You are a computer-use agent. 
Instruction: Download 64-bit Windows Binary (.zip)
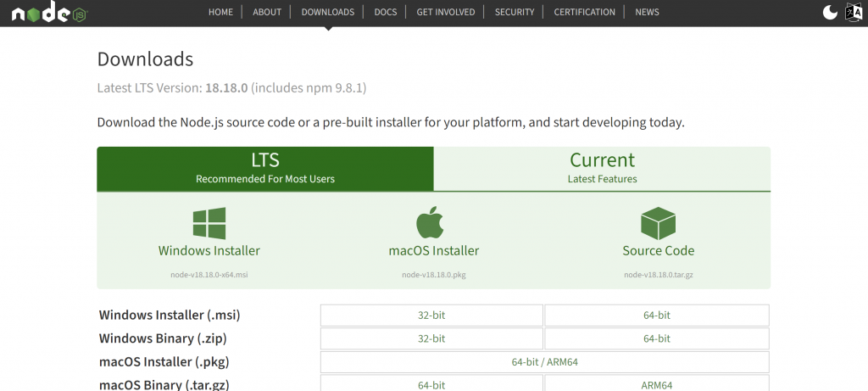click(657, 338)
